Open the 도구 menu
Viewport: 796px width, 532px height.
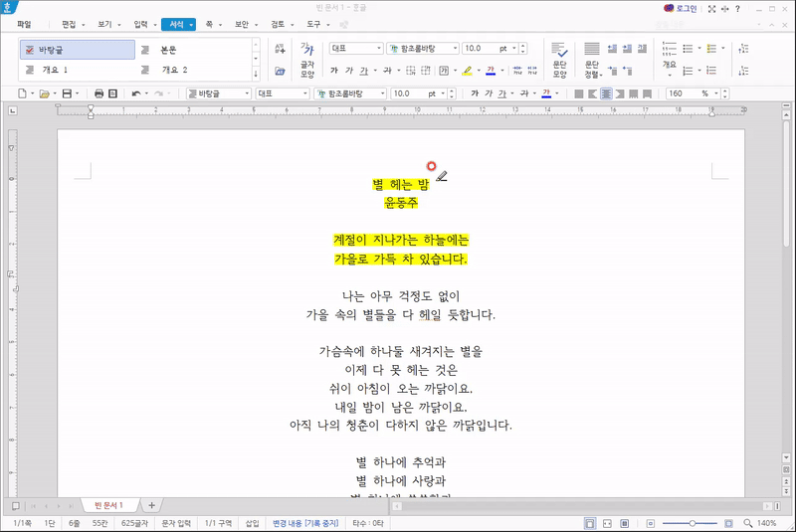317,24
